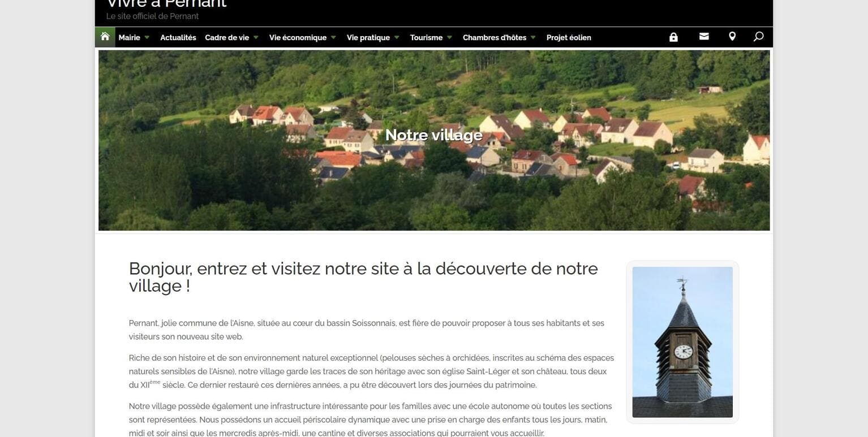Expand the Tourisme dropdown arrow
Image resolution: width=868 pixels, height=437 pixels.
pyautogui.click(x=449, y=38)
